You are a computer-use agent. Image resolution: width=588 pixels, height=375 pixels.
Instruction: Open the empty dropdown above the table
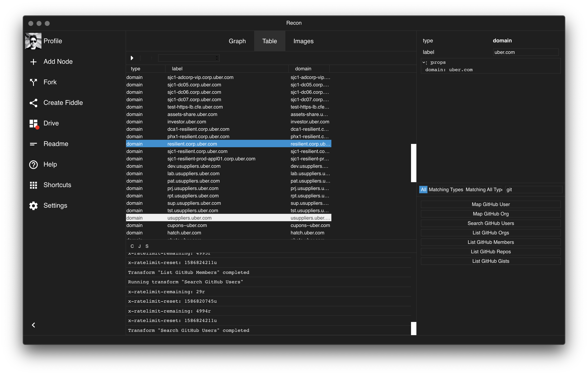[x=189, y=58]
